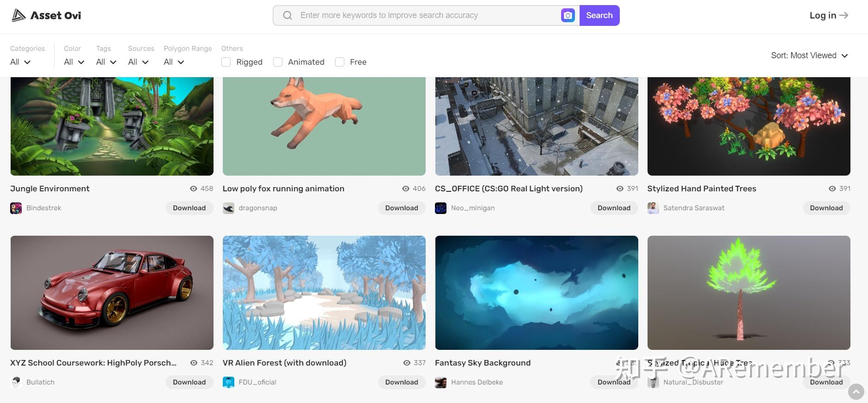The image size is (868, 403).
Task: Open VR Alien Forest thumbnail
Action: tap(324, 293)
